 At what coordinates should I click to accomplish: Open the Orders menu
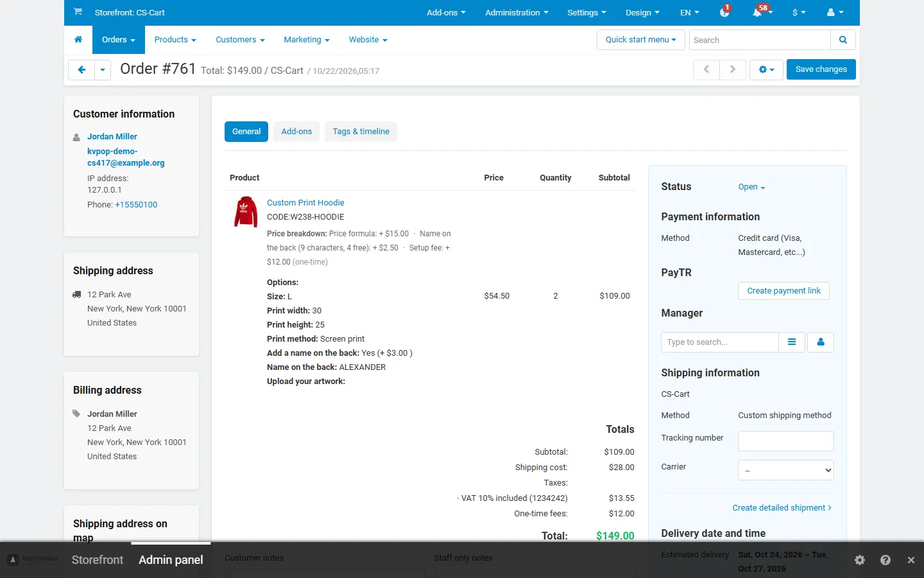click(x=119, y=40)
